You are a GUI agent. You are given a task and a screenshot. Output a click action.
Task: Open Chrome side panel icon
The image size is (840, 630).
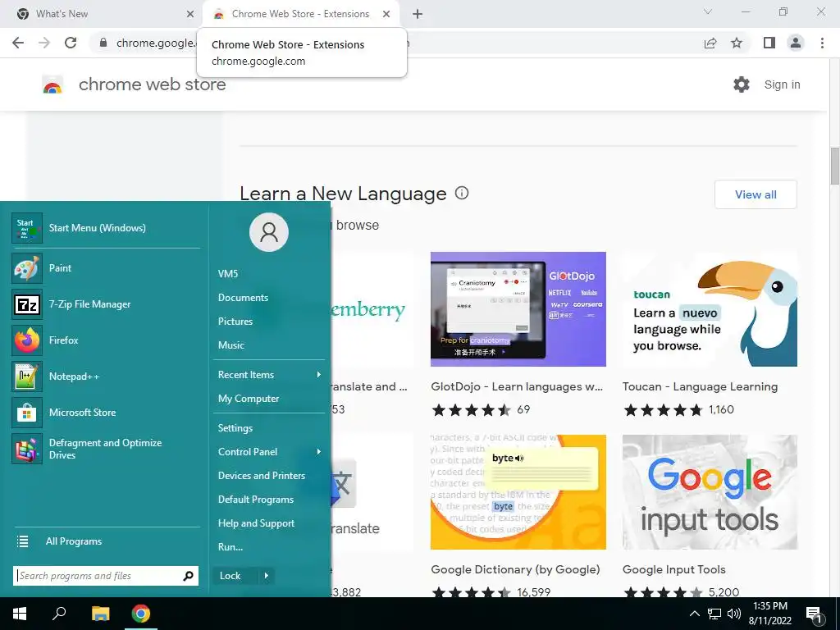769,43
